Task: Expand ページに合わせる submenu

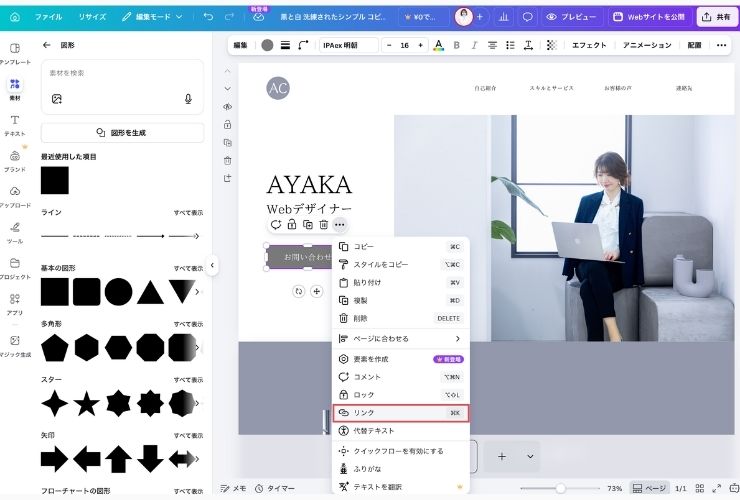Action: coord(400,338)
